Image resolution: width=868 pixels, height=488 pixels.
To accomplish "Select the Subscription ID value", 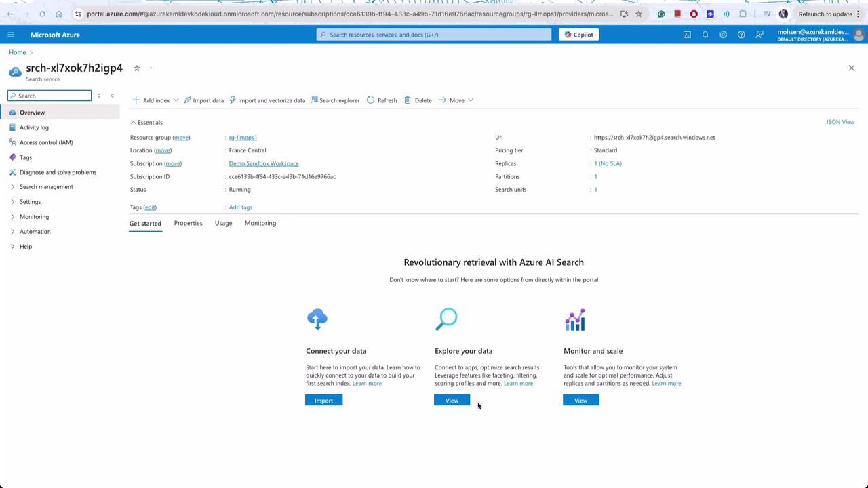I will 282,176.
